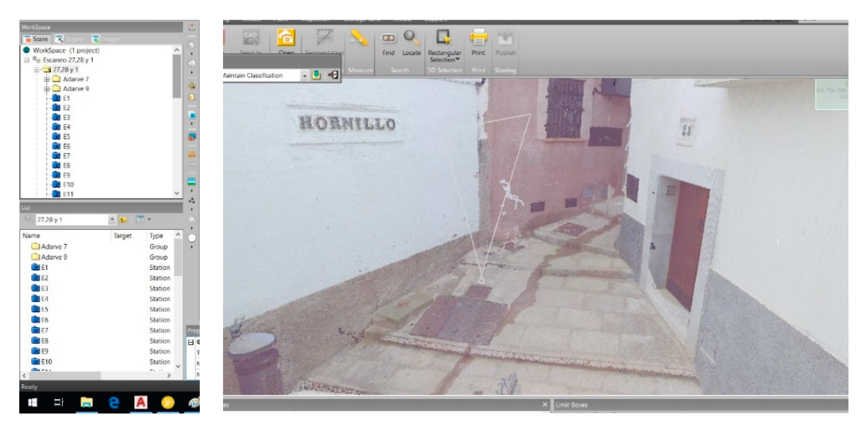
Task: Open AutoCAD from the Windows taskbar
Action: pyautogui.click(x=141, y=402)
